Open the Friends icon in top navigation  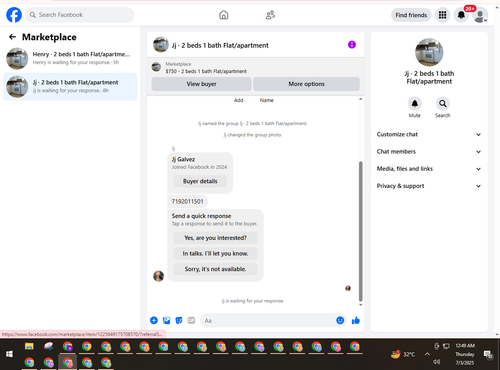(270, 15)
